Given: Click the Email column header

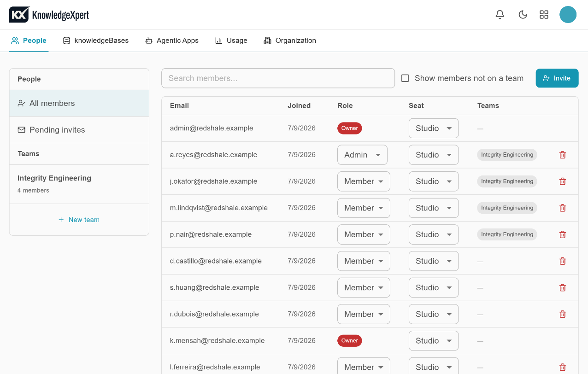Looking at the screenshot, I should 180,105.
